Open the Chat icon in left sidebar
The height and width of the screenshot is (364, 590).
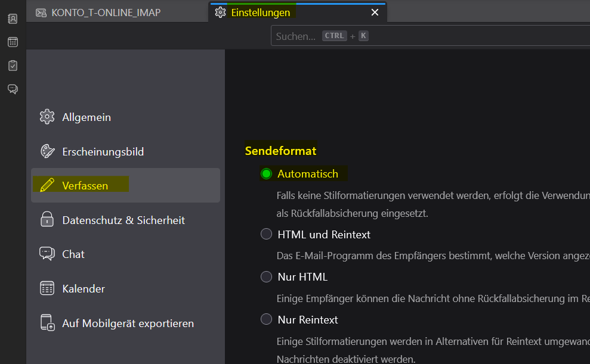pyautogui.click(x=13, y=89)
